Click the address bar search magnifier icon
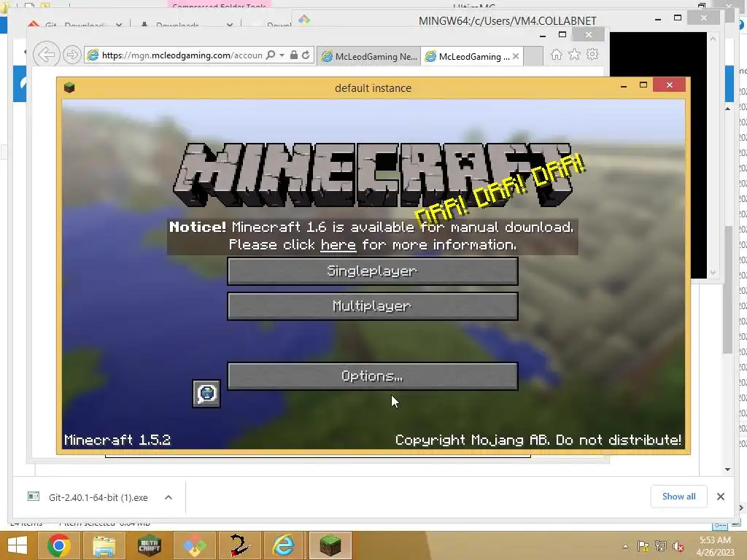The width and height of the screenshot is (747, 560). (x=271, y=55)
